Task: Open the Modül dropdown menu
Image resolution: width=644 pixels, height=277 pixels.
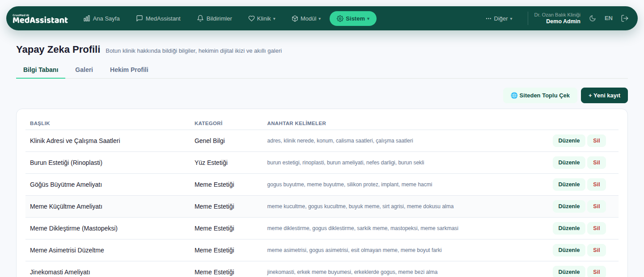Action: click(306, 18)
